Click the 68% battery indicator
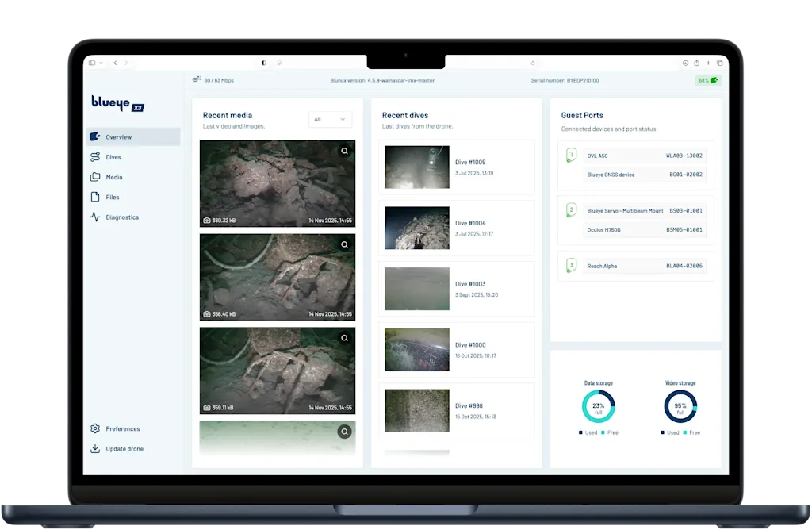812x530 pixels. [x=707, y=79]
